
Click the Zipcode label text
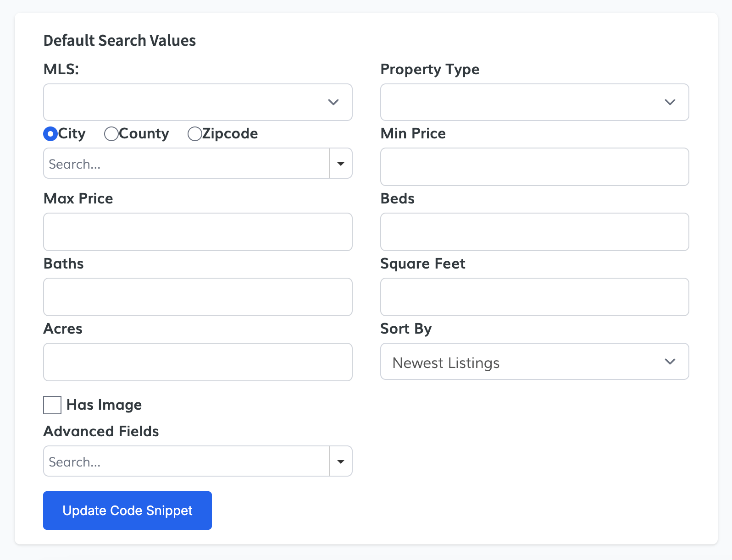(x=230, y=134)
